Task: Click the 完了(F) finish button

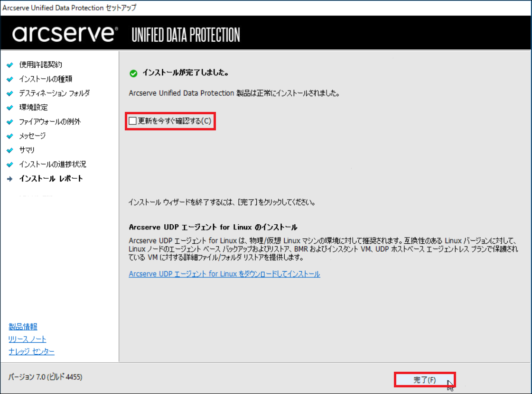Action: 424,380
